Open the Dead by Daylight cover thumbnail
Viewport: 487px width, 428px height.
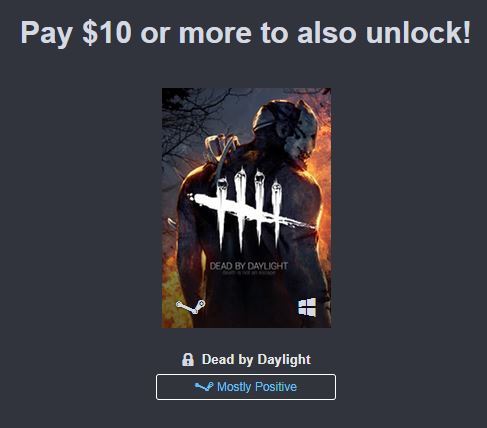tap(246, 208)
